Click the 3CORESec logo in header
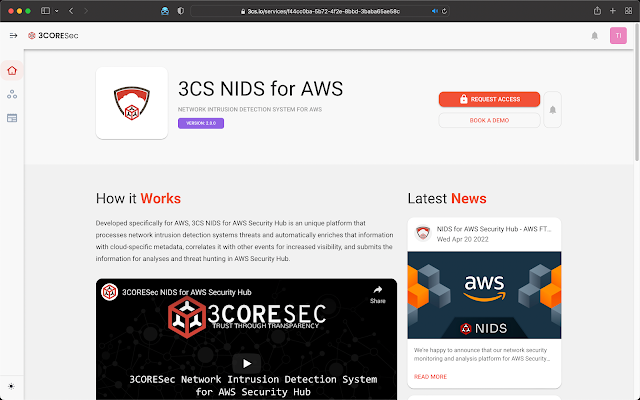 point(53,36)
